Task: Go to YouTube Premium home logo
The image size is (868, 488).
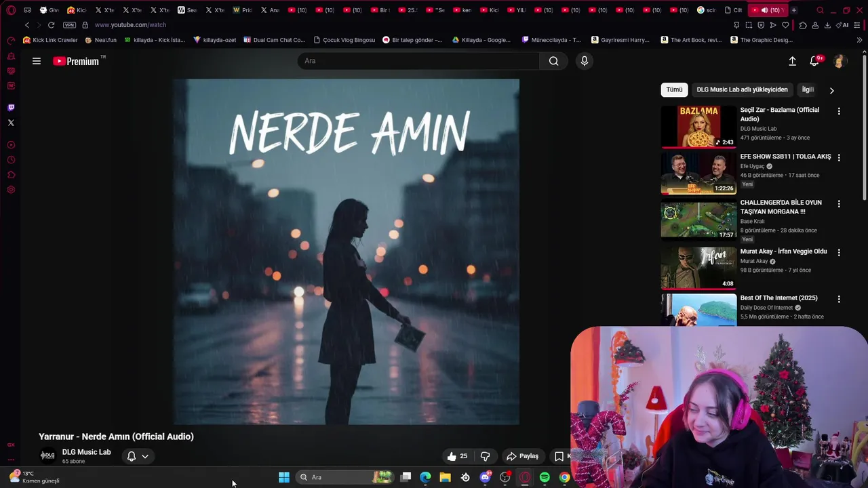Action: pos(76,61)
